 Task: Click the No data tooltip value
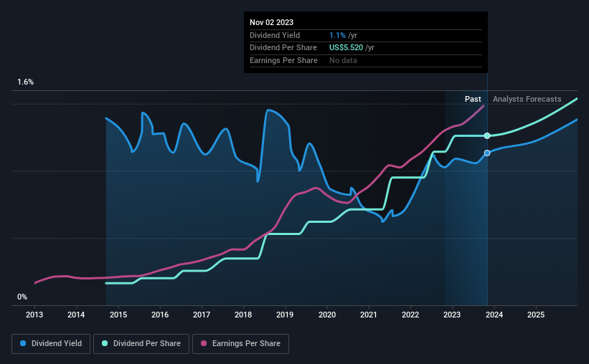click(x=343, y=60)
